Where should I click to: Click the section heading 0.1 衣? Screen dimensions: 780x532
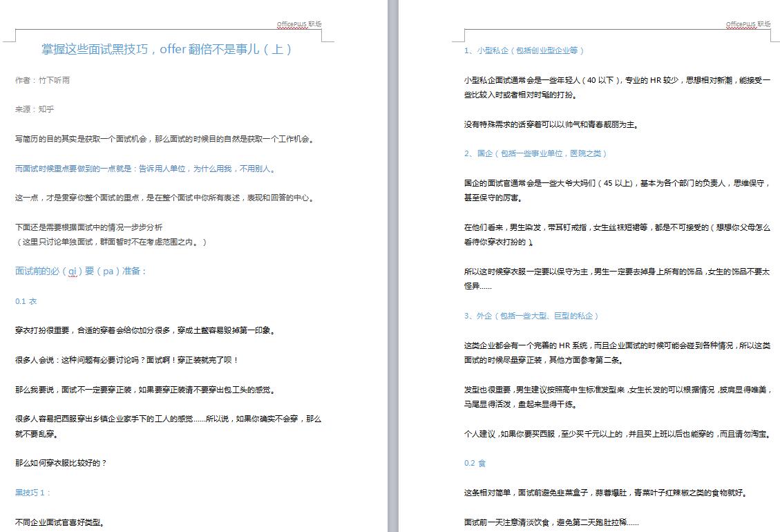click(x=26, y=301)
